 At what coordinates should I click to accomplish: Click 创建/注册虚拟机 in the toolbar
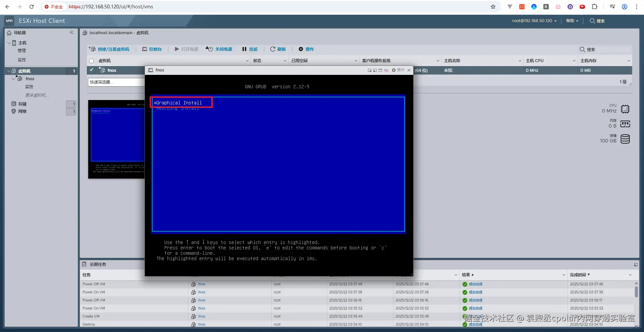tap(109, 49)
